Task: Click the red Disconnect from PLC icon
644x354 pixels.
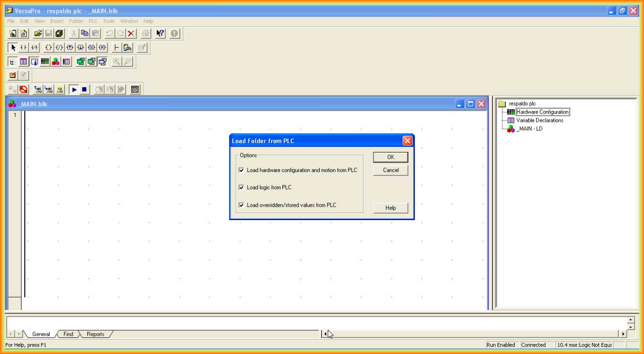Action: tap(23, 90)
